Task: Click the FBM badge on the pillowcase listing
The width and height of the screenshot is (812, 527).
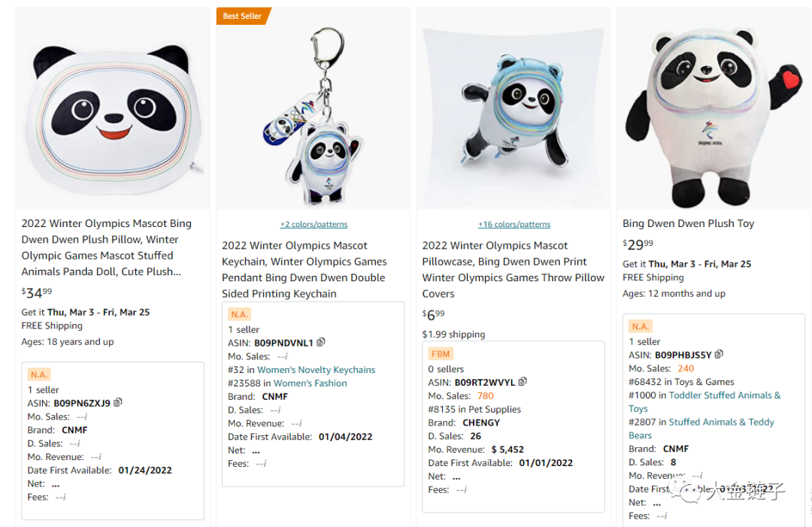Action: pyautogui.click(x=441, y=354)
